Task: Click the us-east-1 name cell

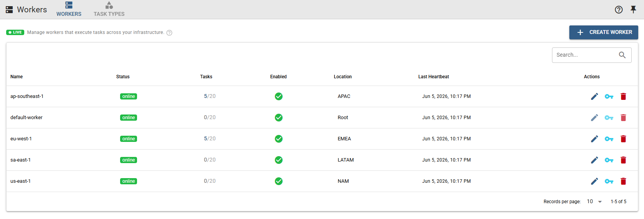Action: 20,181
